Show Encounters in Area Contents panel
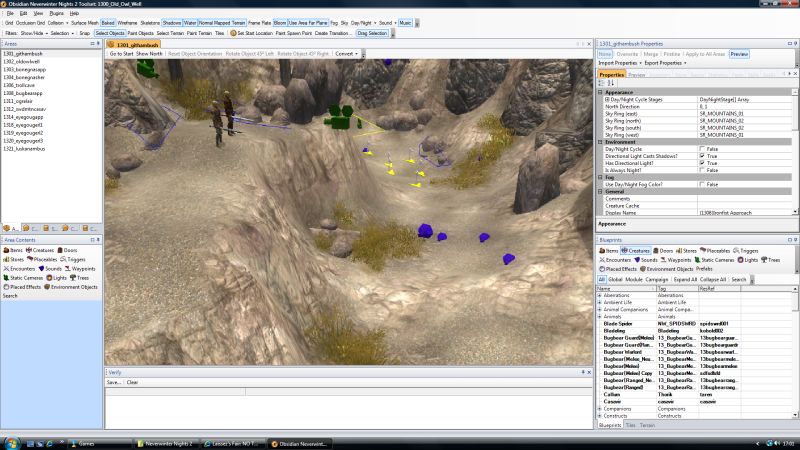Viewport: 800px width, 450px height. 19,268
